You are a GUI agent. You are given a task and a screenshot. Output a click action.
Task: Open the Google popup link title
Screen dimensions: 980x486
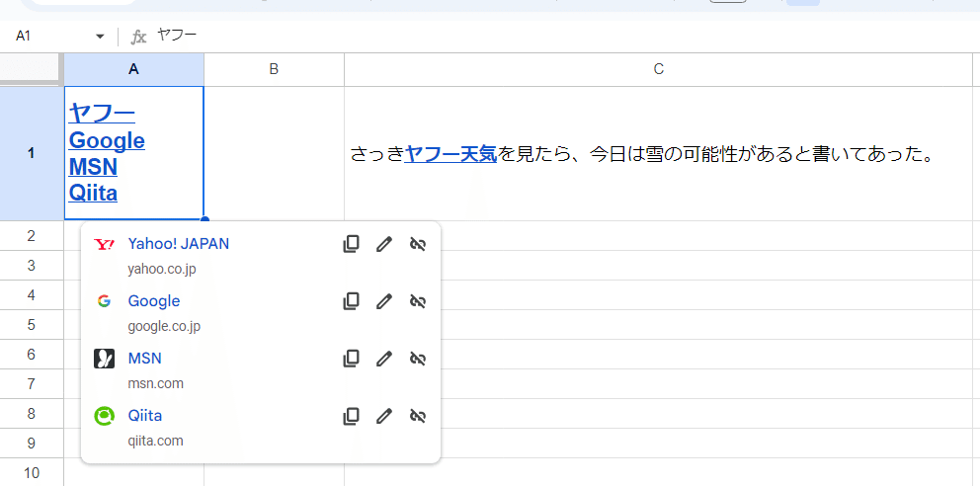pyautogui.click(x=154, y=301)
